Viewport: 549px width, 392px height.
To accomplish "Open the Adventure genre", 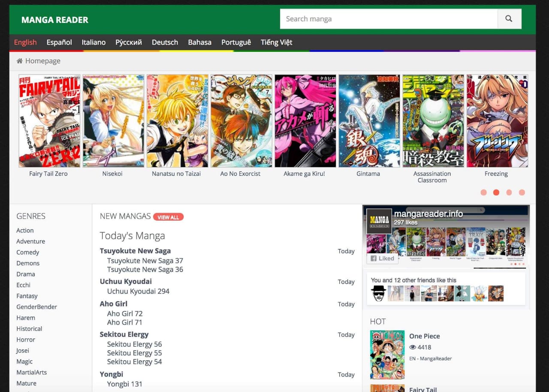I will [x=30, y=241].
